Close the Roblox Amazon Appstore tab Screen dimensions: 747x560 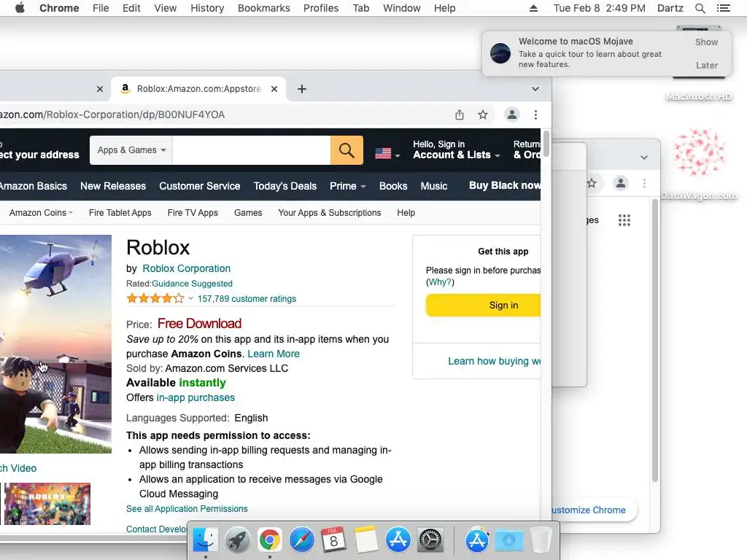tap(274, 89)
